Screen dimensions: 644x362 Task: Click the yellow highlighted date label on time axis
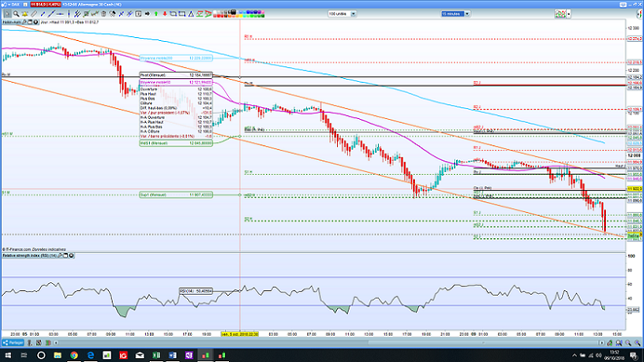[240, 334]
